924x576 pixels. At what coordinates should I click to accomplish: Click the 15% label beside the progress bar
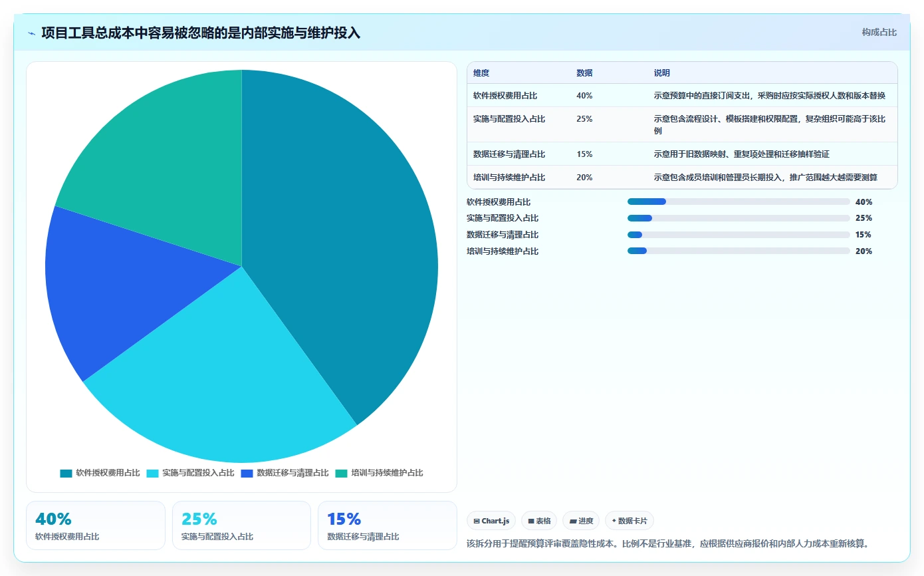864,235
